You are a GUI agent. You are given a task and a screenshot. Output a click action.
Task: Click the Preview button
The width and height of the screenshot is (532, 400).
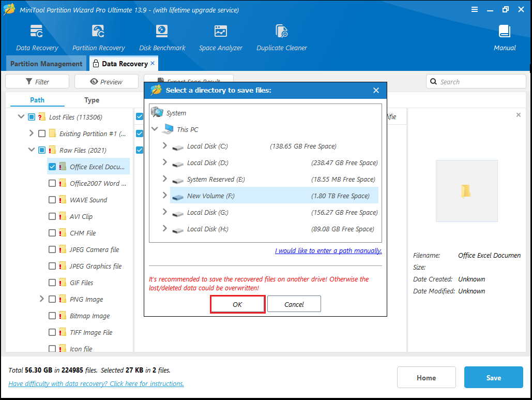pos(106,81)
